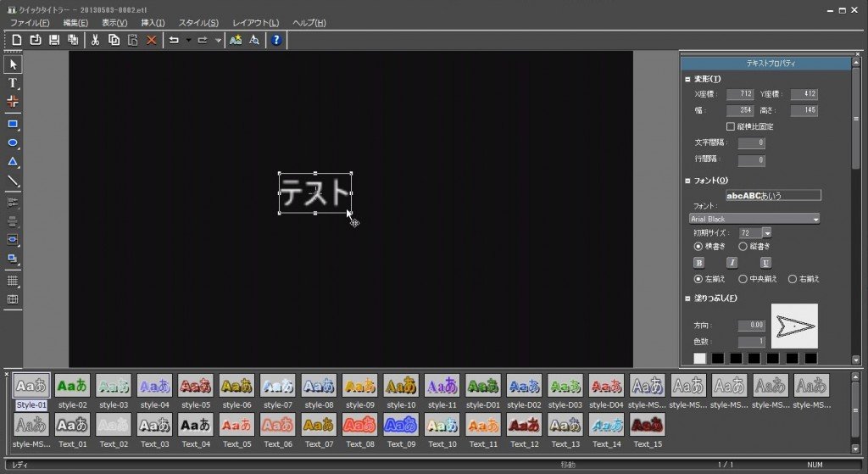The width and height of the screenshot is (868, 474).
Task: Toggle the grid display icon
Action: point(13,281)
